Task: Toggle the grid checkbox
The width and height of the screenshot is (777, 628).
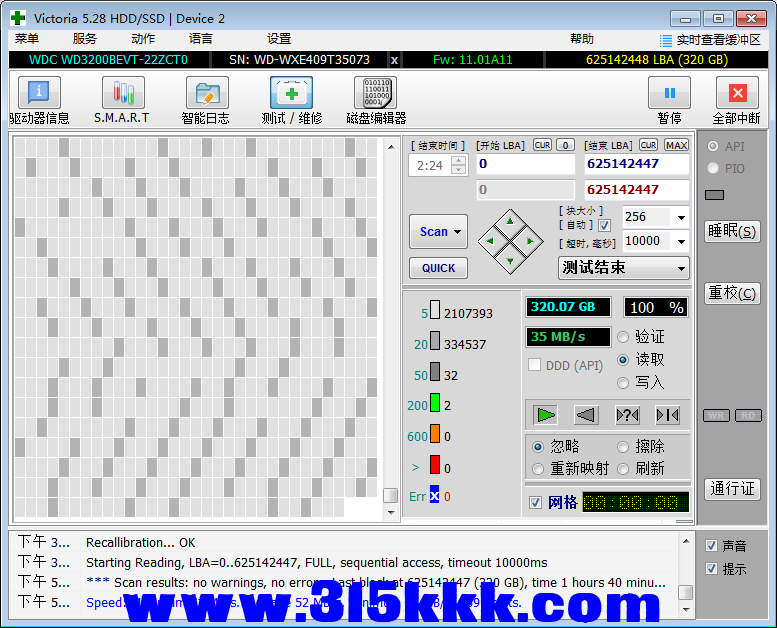Action: (x=536, y=502)
